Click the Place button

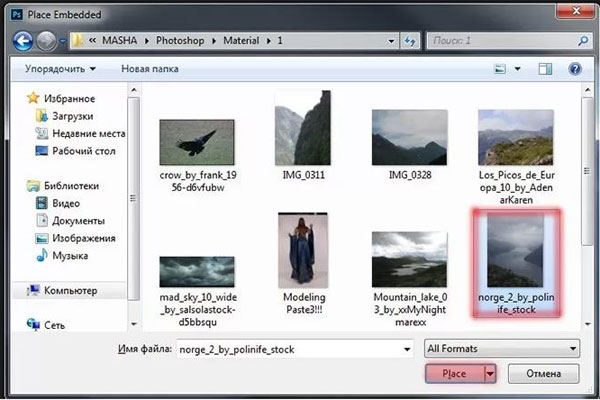click(455, 374)
